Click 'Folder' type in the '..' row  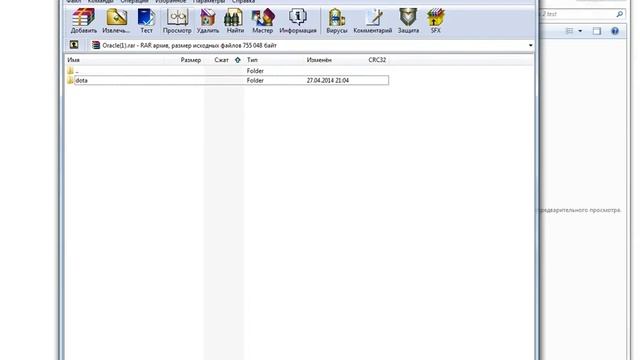click(255, 71)
